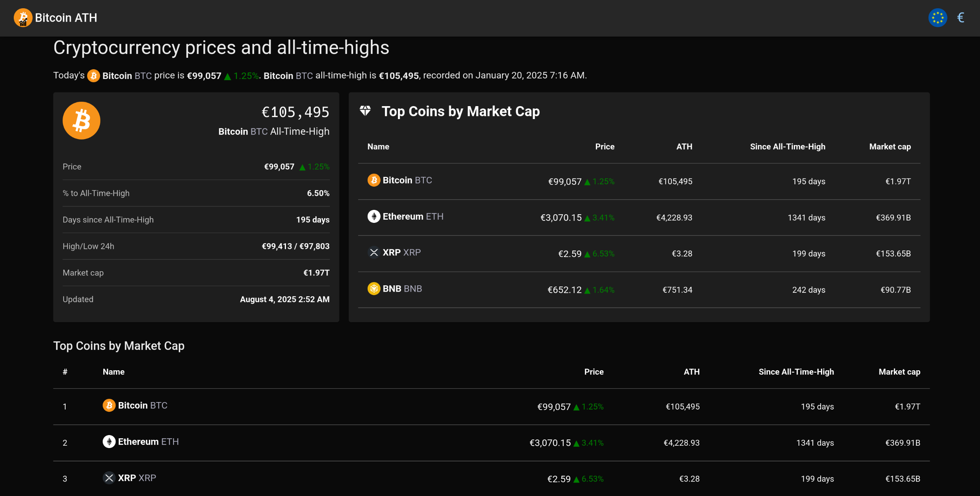
Task: Sort by Price column in right panel
Action: pos(604,147)
